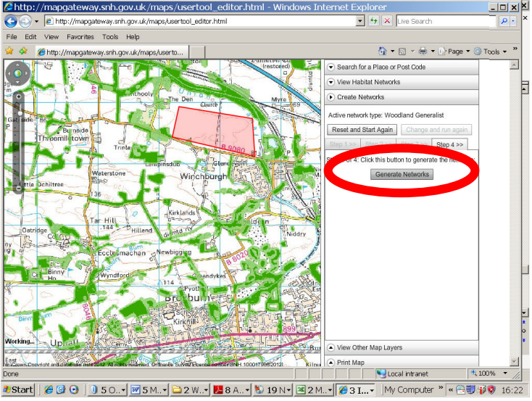Click the red shaded polygon on map
Viewport: 532px width, 401px height.
pyautogui.click(x=213, y=131)
